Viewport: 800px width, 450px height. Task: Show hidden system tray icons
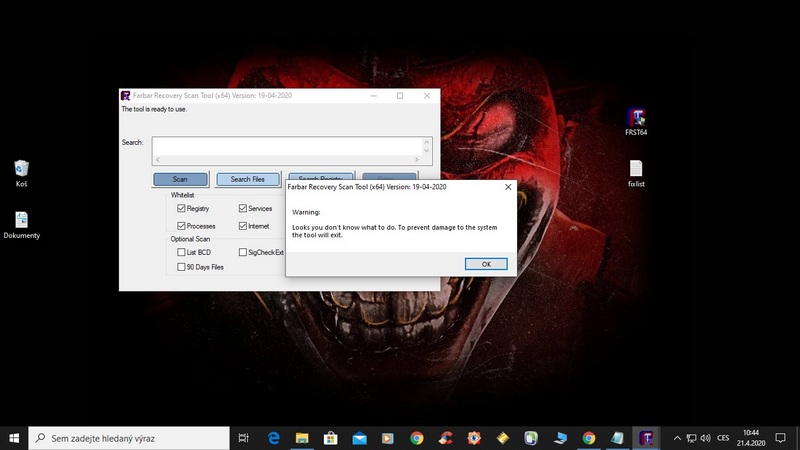[677, 438]
